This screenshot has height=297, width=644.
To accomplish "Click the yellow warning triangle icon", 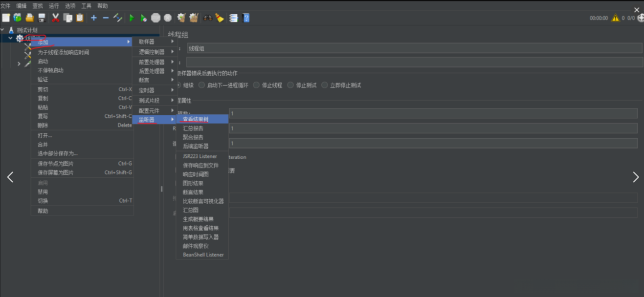I will pyautogui.click(x=615, y=18).
